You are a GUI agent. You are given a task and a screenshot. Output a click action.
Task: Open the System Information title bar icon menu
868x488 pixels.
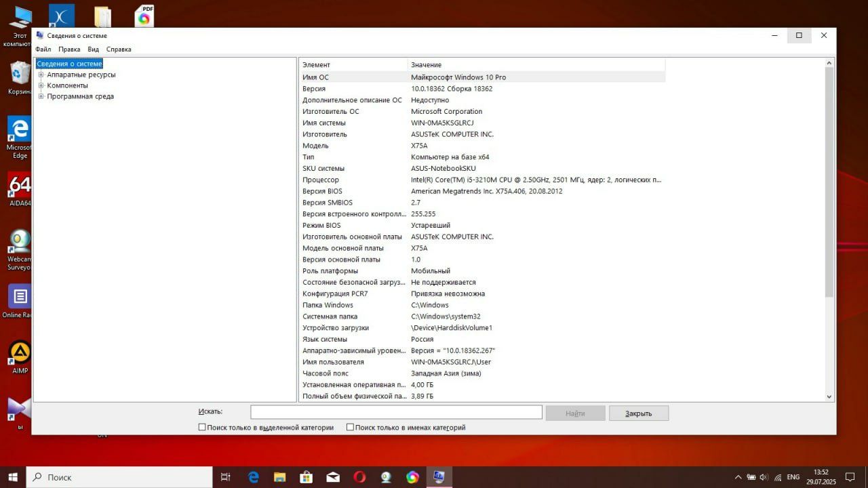[40, 35]
